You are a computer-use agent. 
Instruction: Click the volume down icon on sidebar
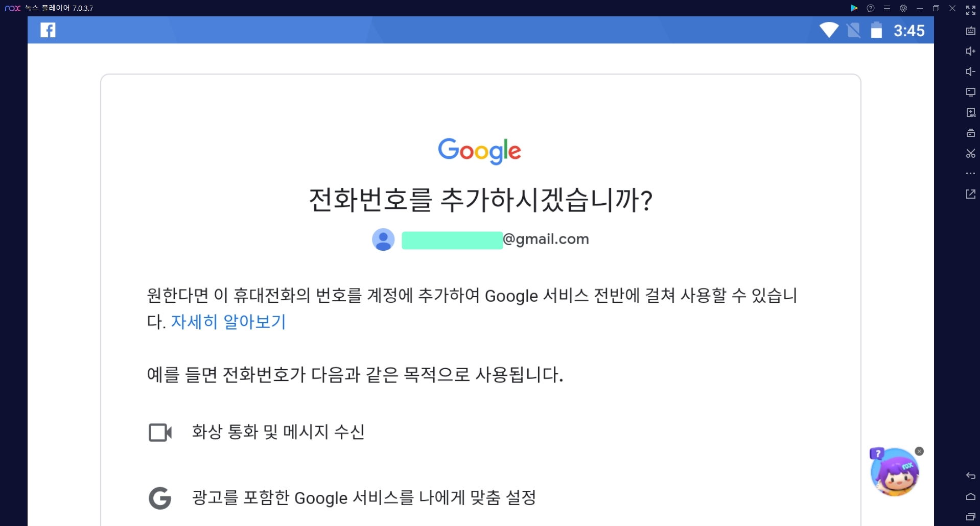pos(970,71)
